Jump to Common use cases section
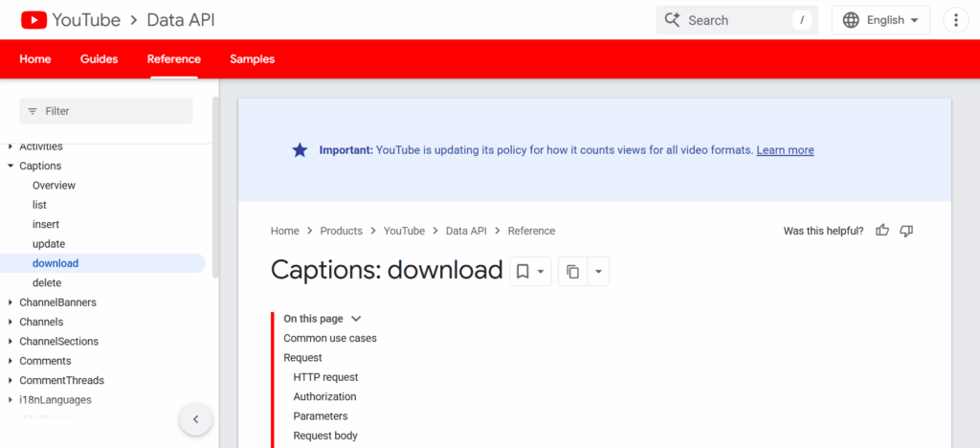The width and height of the screenshot is (980, 448). click(330, 338)
